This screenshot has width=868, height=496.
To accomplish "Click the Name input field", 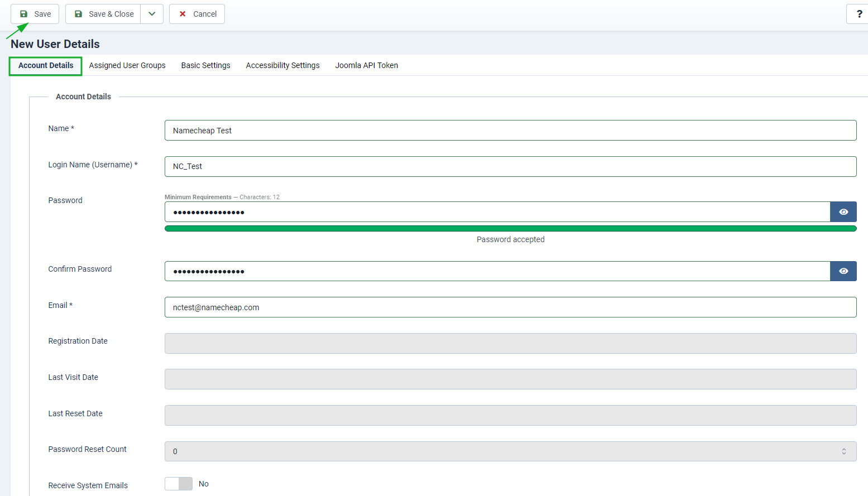I will tap(510, 131).
